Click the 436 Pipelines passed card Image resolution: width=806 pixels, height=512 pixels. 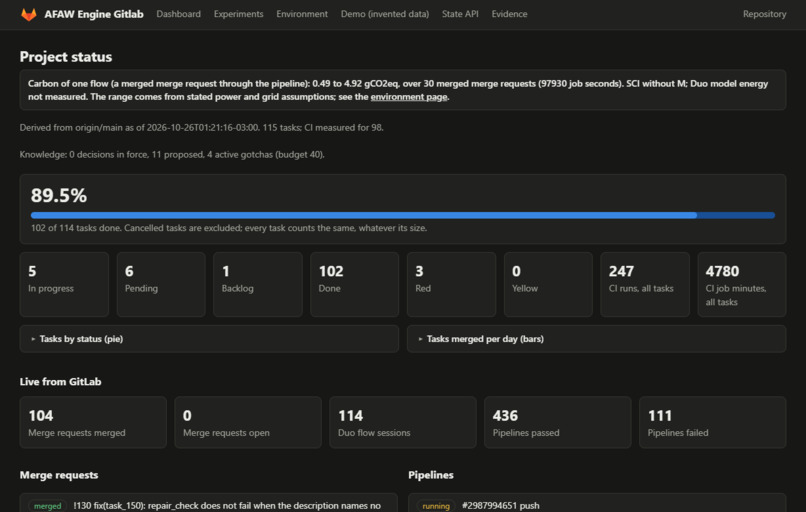(x=558, y=422)
